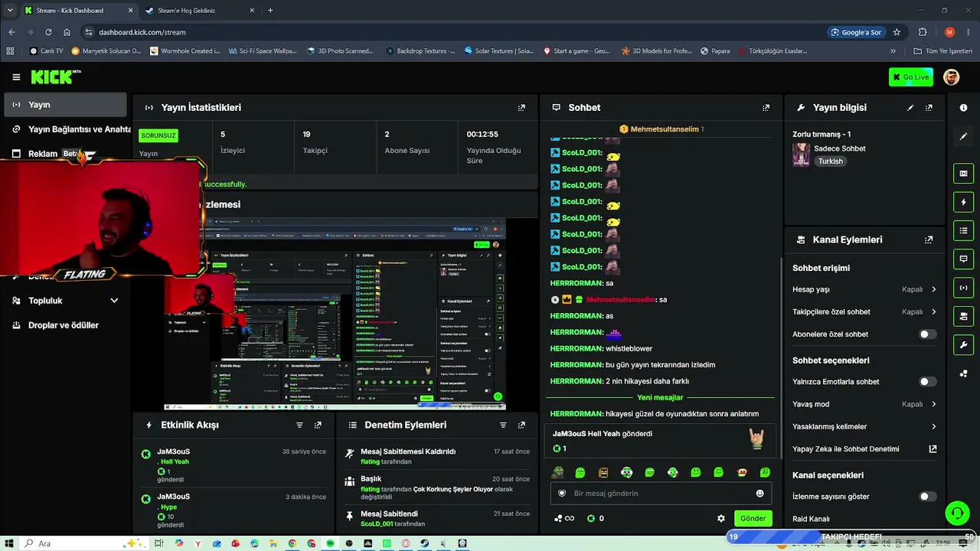Expand Yavaş mod setting
980x551 pixels.
[864, 404]
